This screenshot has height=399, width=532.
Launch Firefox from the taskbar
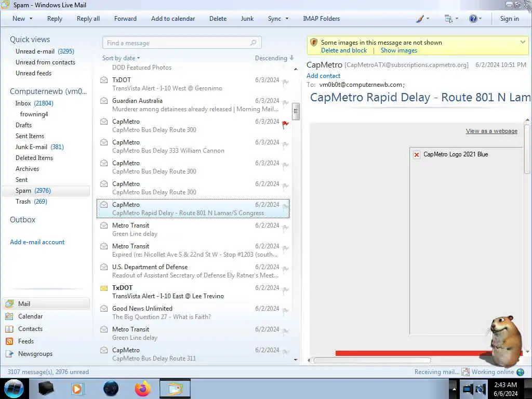(143, 389)
